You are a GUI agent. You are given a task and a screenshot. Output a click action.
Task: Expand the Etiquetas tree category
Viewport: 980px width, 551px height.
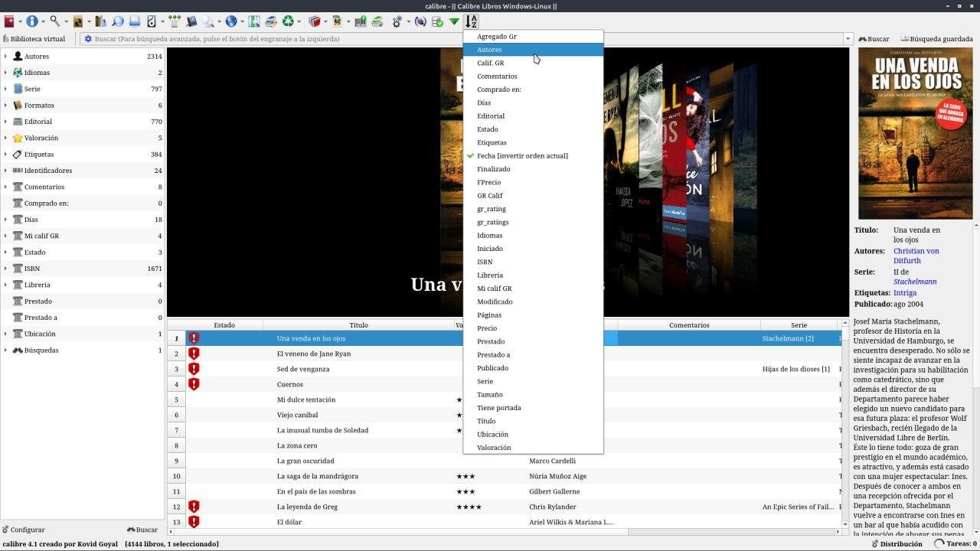tap(5, 155)
